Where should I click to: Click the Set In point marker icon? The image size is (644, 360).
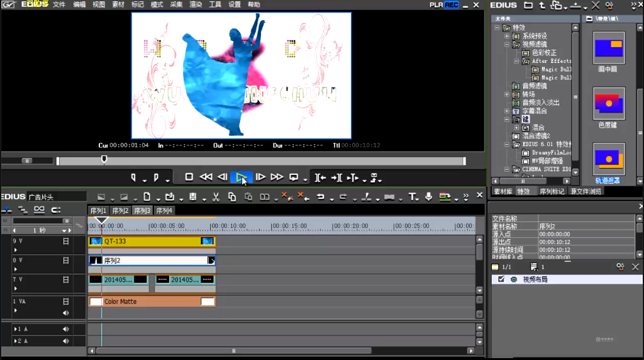click(x=133, y=177)
